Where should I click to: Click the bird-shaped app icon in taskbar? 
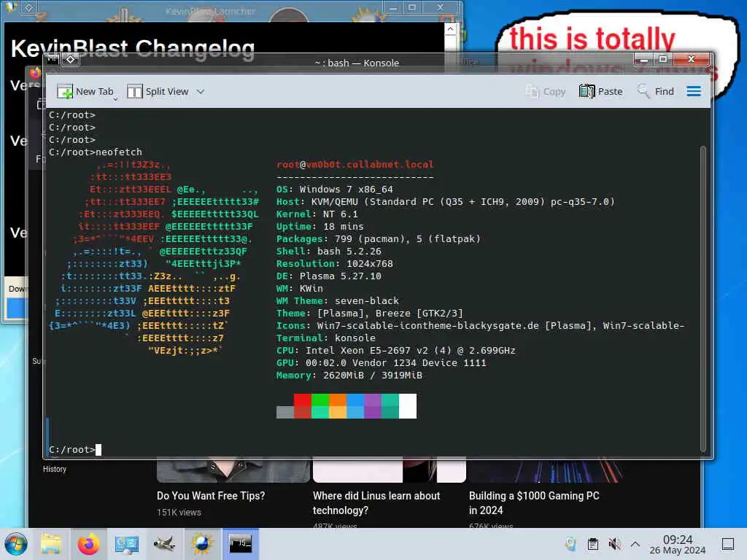click(164, 544)
